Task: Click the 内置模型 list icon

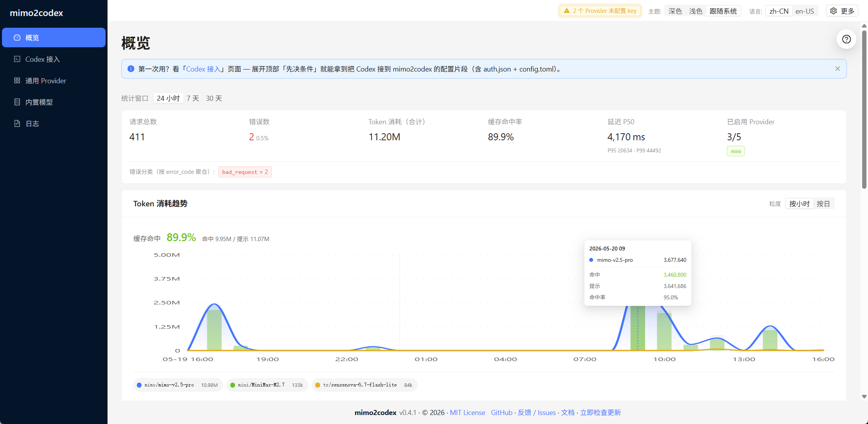Action: click(x=17, y=102)
